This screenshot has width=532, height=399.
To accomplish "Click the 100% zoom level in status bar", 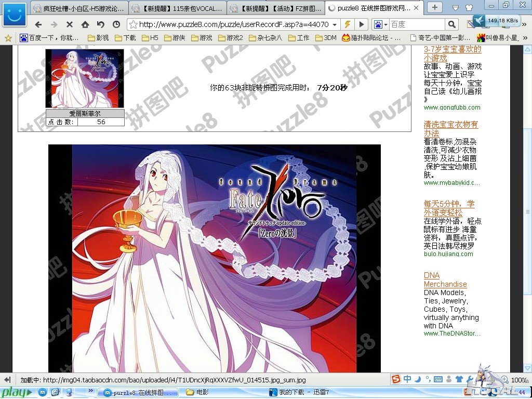I will tap(519, 380).
